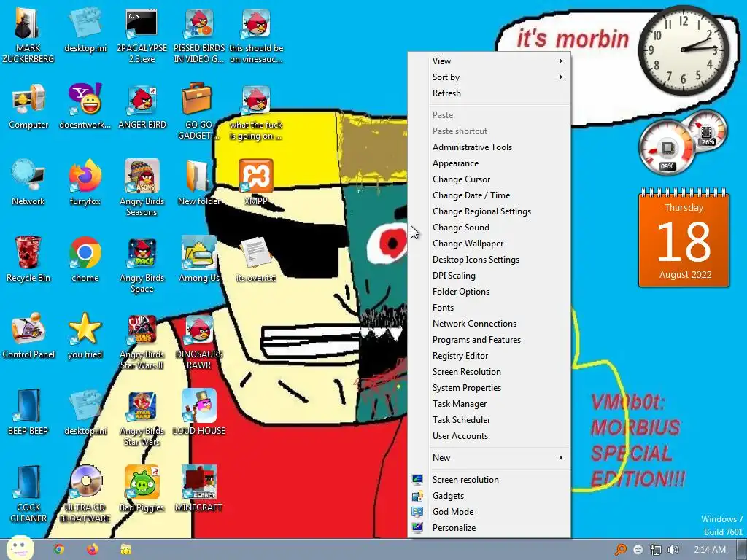Select the LOUD HOUSE icon

coord(198,413)
